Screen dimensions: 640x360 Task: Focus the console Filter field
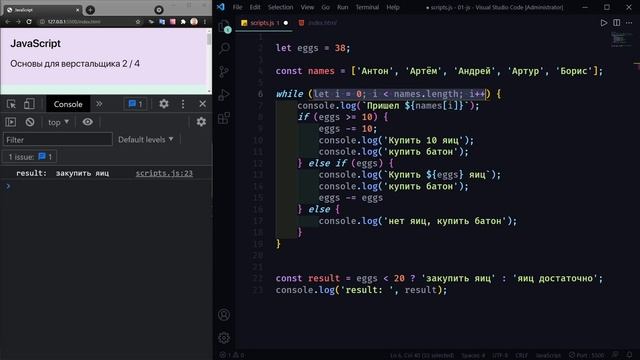(58, 140)
